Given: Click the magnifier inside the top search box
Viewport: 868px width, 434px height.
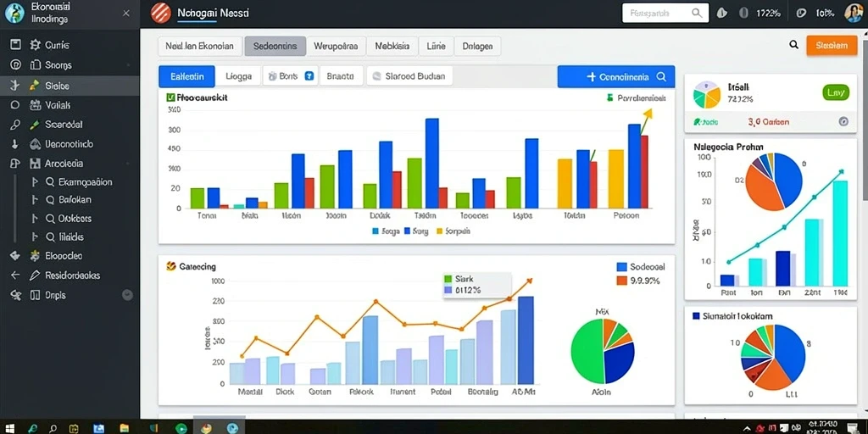Looking at the screenshot, I should 697,13.
